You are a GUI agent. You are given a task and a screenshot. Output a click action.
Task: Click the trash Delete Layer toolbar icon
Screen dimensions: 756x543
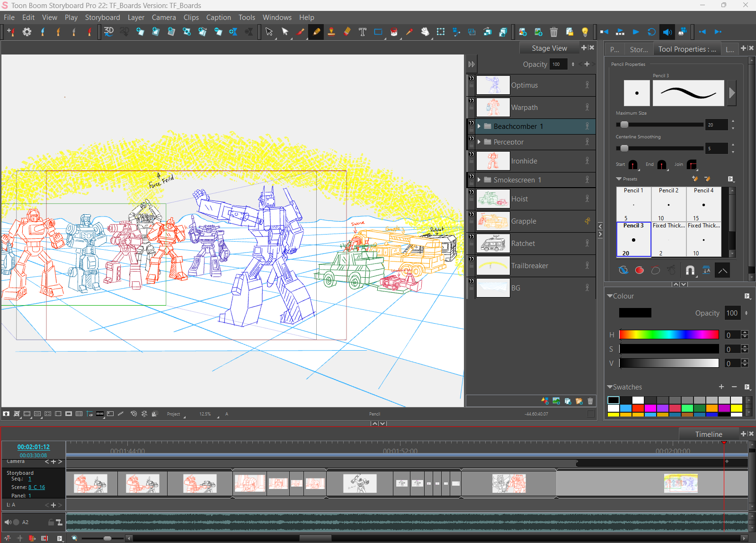tap(554, 32)
